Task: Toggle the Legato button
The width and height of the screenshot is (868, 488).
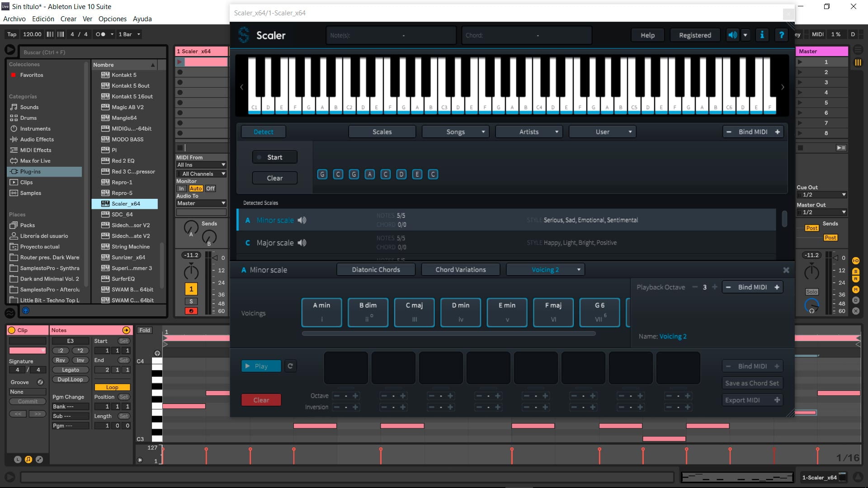Action: (x=71, y=370)
